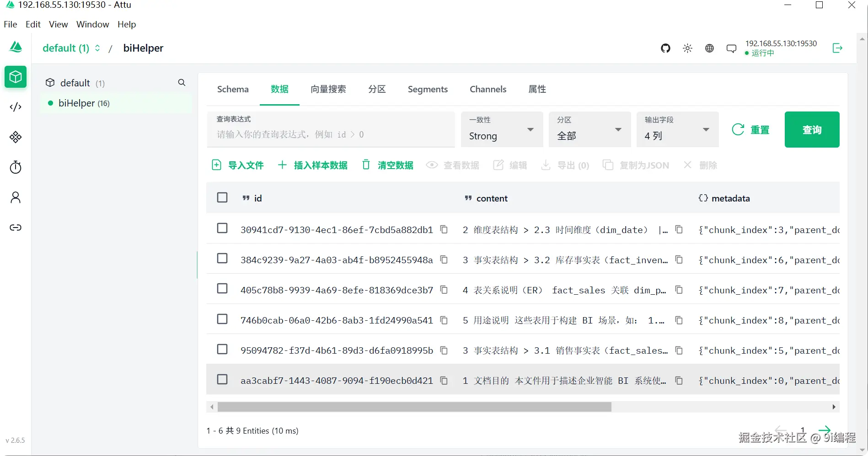Image resolution: width=868 pixels, height=456 pixels.
Task: Copy id 30941cd7-9130-4ec1-86ef-7cbd5a882db1
Action: (x=444, y=229)
